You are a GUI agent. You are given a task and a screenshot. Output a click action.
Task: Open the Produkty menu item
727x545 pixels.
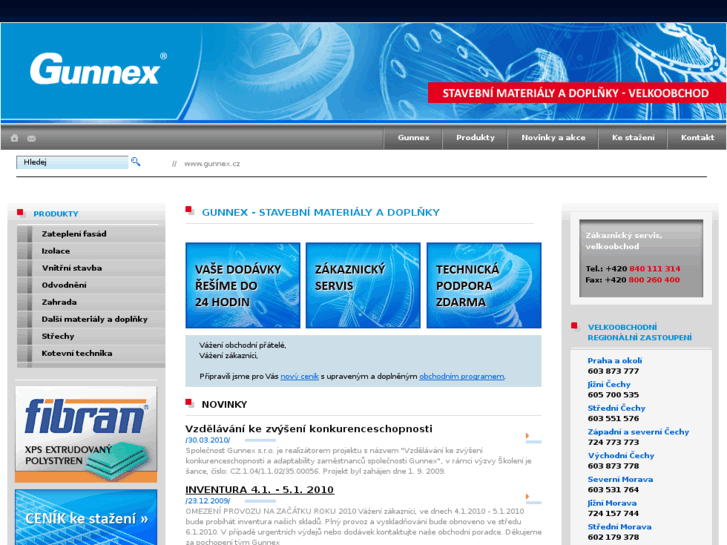click(x=475, y=137)
